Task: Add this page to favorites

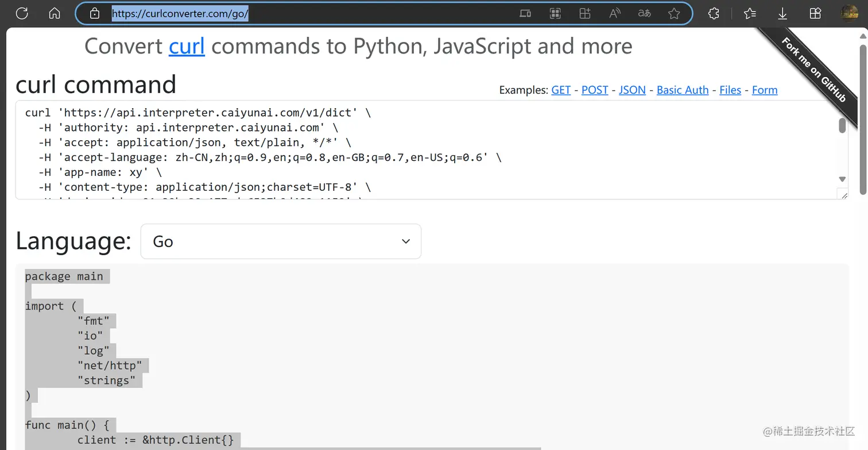Action: click(x=674, y=13)
